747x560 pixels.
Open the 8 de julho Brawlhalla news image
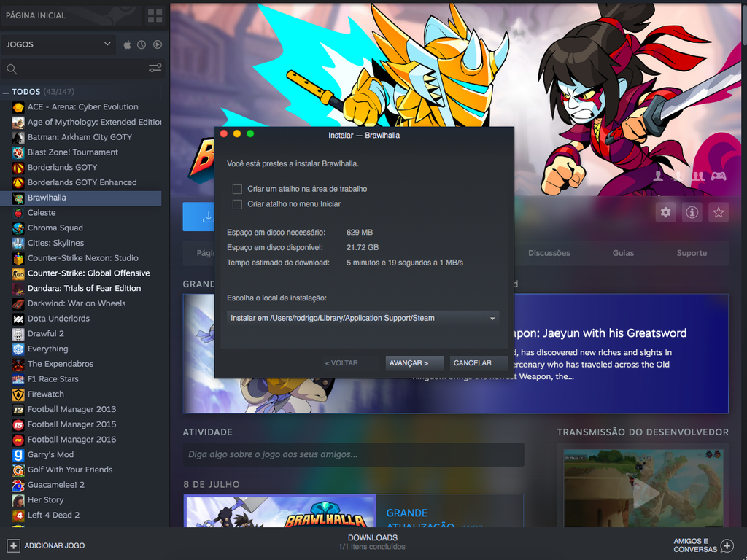281,511
